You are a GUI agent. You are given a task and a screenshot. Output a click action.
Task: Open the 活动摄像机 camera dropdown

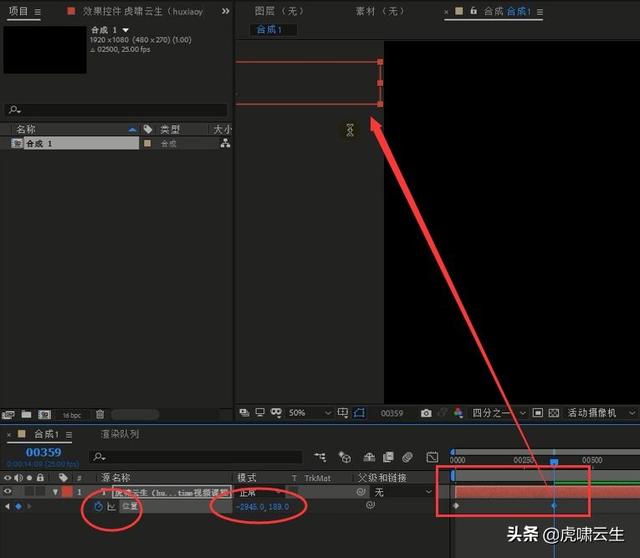[601, 413]
